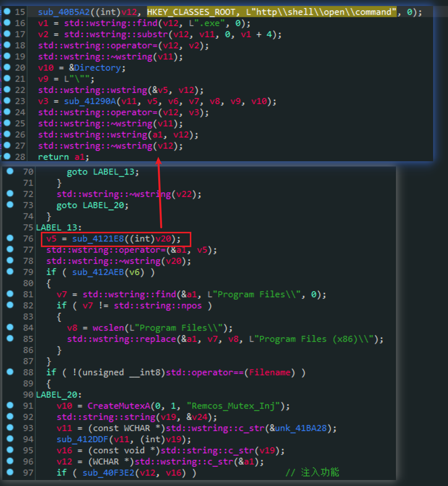Jump to function sub_41290A
The width and height of the screenshot is (448, 486).
(90, 101)
